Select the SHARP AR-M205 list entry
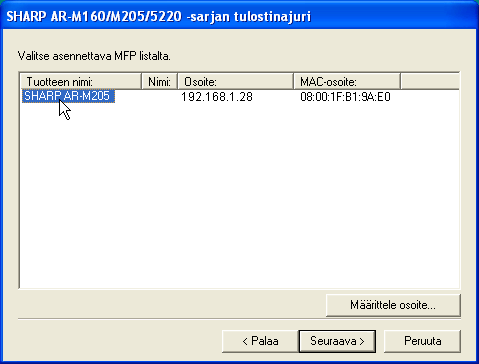The width and height of the screenshot is (479, 364). [x=68, y=96]
